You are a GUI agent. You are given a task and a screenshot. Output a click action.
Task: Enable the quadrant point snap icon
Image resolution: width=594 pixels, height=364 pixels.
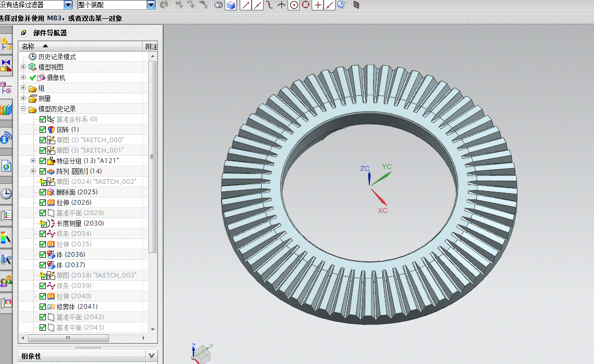click(306, 5)
